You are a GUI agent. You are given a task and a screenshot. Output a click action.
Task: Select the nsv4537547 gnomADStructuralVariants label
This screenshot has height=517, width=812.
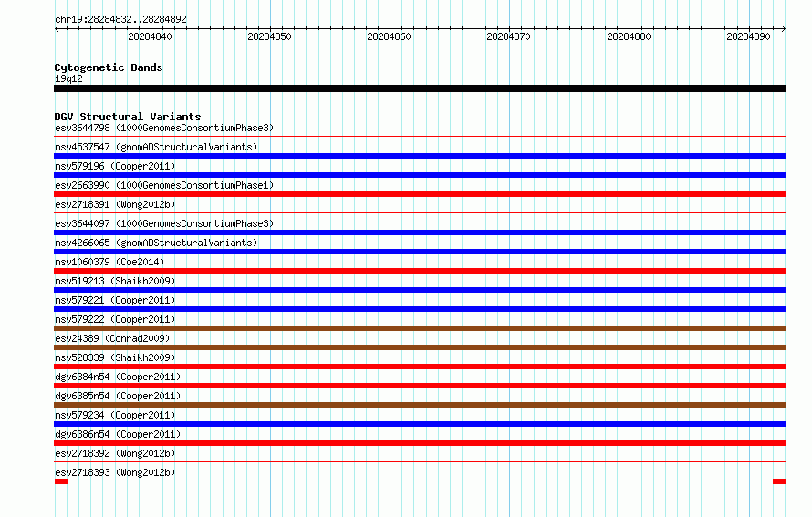tap(156, 147)
